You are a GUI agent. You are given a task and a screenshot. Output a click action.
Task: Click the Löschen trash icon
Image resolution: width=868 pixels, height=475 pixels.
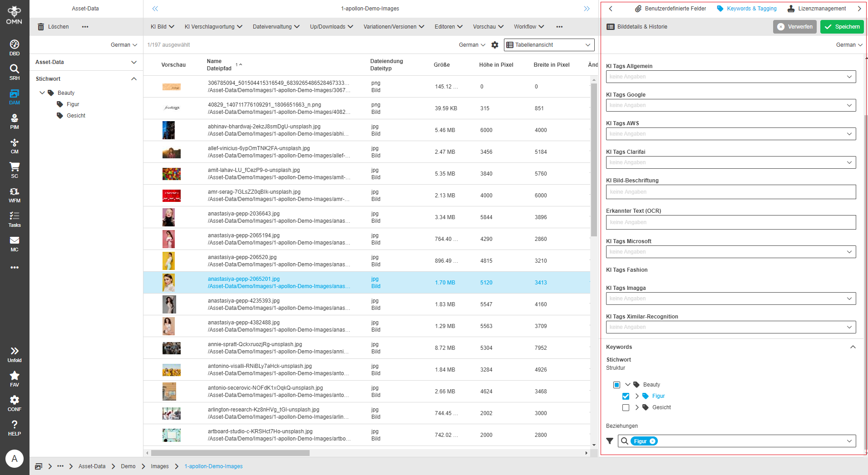coord(40,26)
